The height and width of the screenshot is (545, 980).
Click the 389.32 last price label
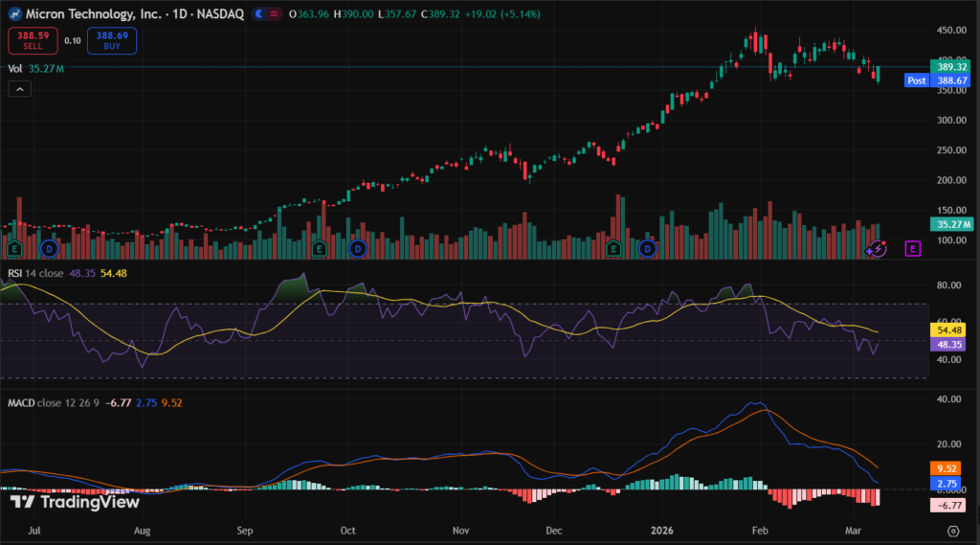[x=952, y=68]
